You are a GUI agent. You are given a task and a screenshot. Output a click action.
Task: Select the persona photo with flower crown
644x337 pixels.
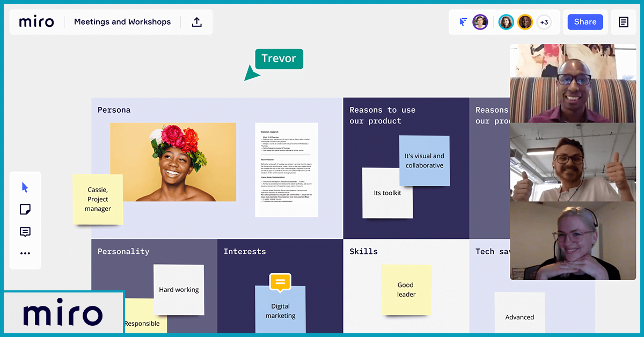[x=173, y=162]
